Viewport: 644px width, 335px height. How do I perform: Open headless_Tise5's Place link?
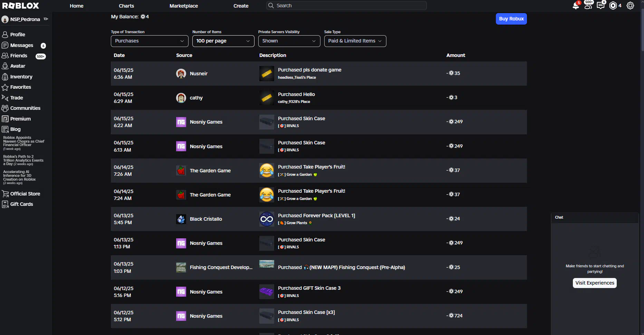297,77
